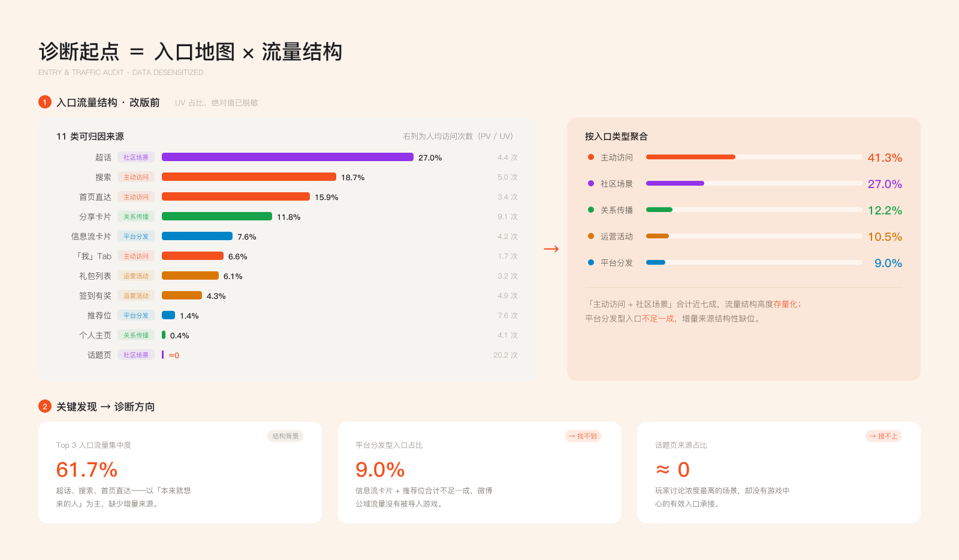959x560 pixels.
Task: Click the 找不到 badge
Action: coord(583,436)
